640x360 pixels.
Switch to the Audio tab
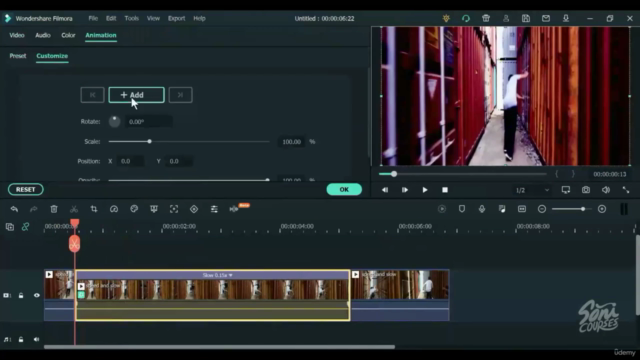coord(43,36)
